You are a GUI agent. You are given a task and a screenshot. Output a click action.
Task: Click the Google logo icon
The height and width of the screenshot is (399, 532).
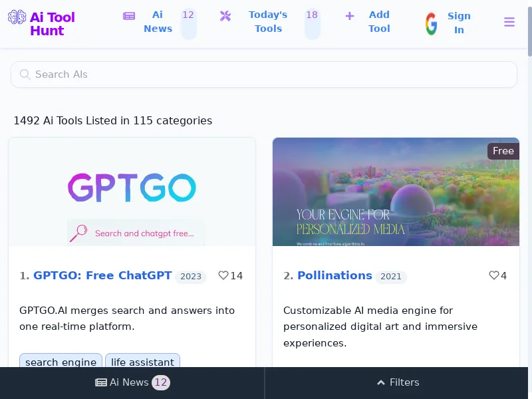click(x=431, y=23)
